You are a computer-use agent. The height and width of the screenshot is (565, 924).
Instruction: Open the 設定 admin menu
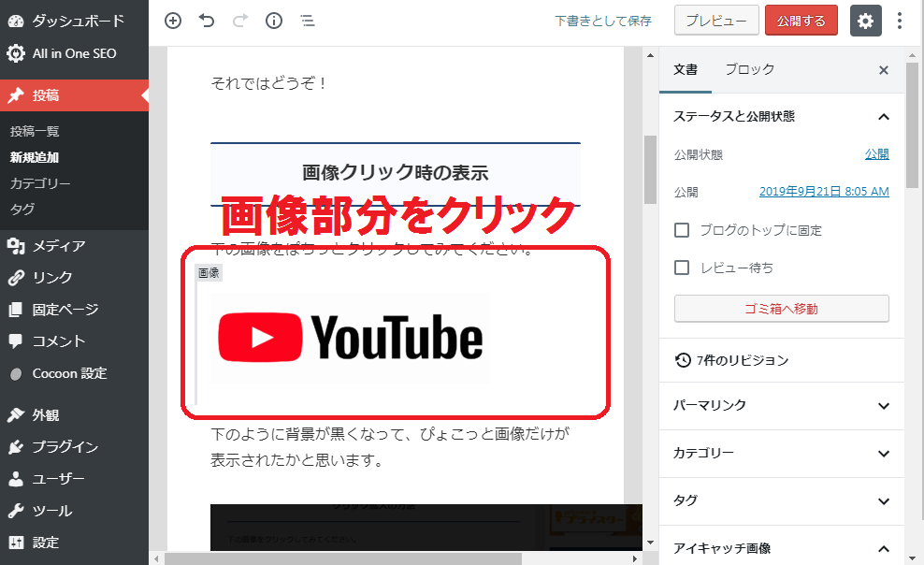pyautogui.click(x=74, y=543)
